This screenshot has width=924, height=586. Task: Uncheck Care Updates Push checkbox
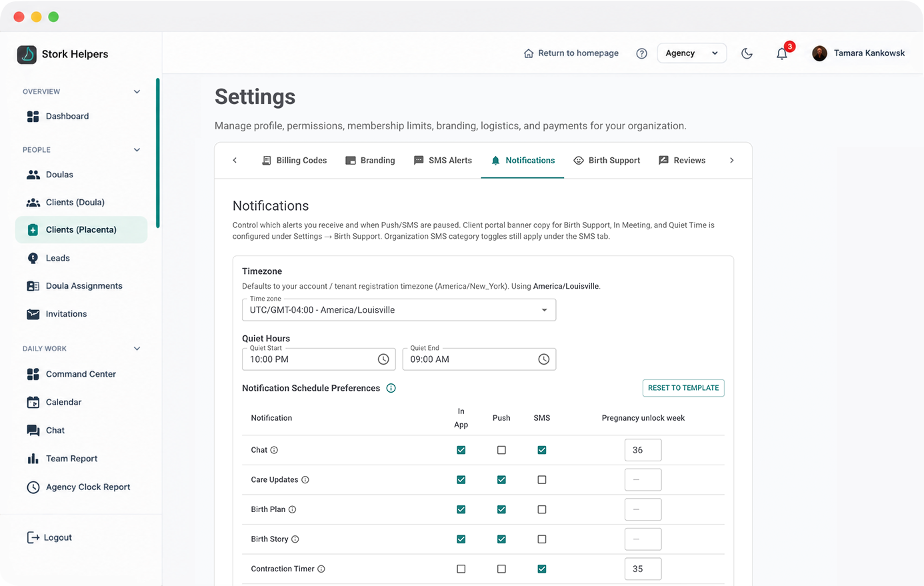501,480
